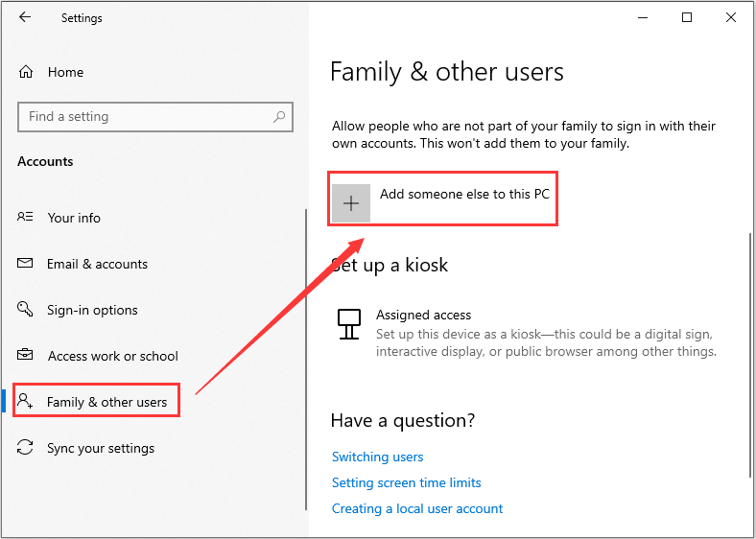Follow Creating a local user account link
The width and height of the screenshot is (756, 539).
417,508
